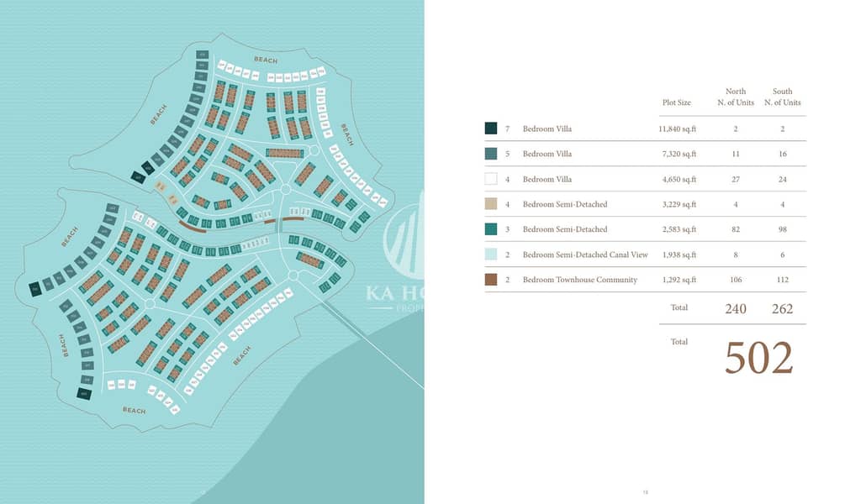Pick the white 4 Bedroom Villa swatch
845x504 pixels.
[491, 179]
